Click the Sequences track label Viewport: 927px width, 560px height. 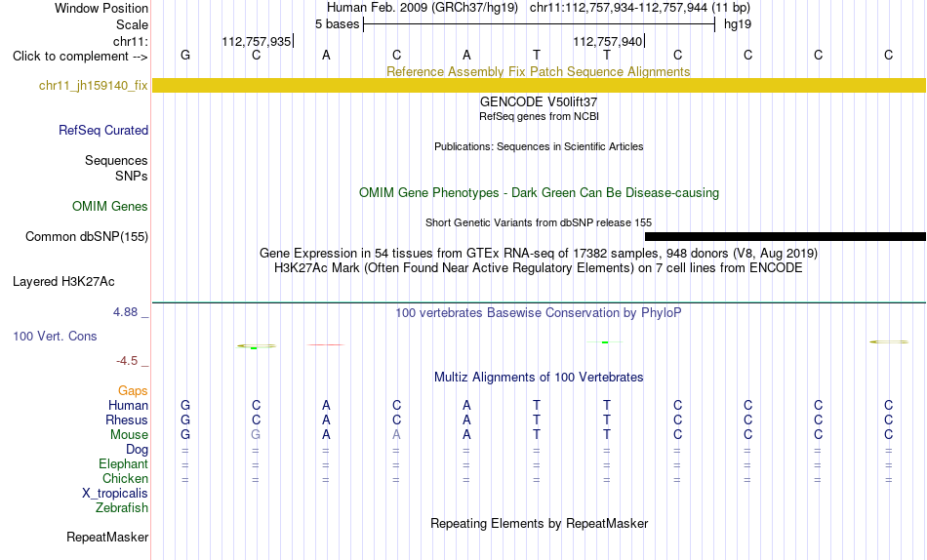[x=116, y=160]
